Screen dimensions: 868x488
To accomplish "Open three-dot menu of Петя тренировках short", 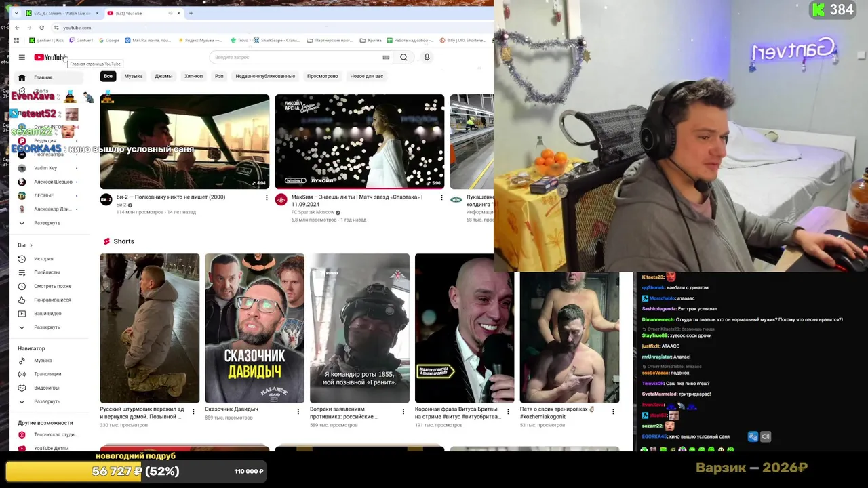I will coord(613,411).
